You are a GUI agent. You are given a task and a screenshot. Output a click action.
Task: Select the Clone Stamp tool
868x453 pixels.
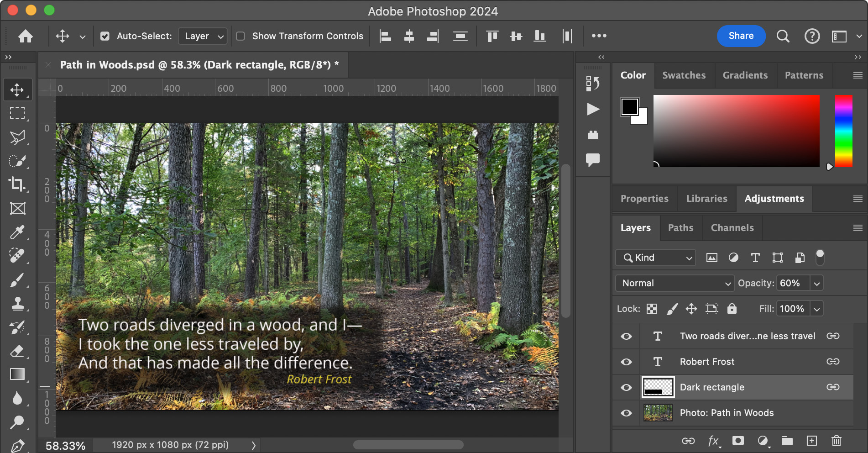click(x=17, y=303)
